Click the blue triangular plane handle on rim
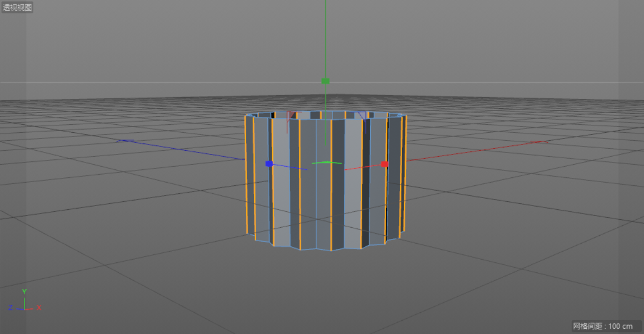The image size is (644, 334). pos(362,116)
